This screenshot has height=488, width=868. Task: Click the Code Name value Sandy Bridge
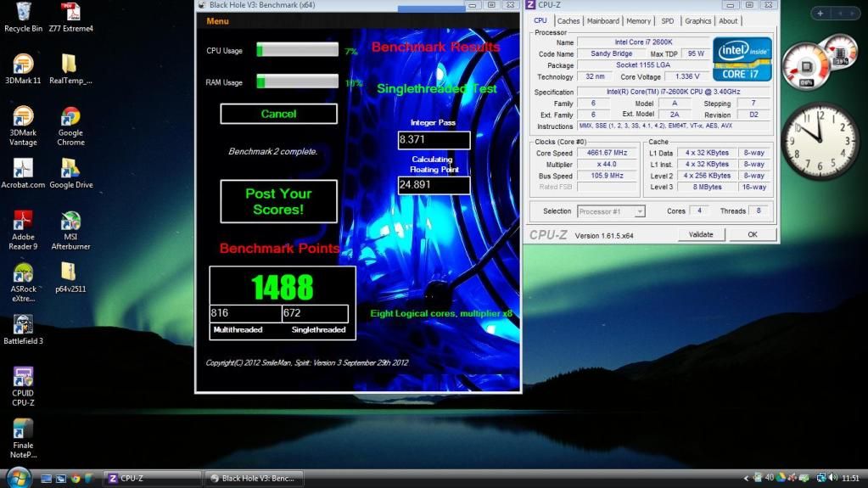[611, 53]
